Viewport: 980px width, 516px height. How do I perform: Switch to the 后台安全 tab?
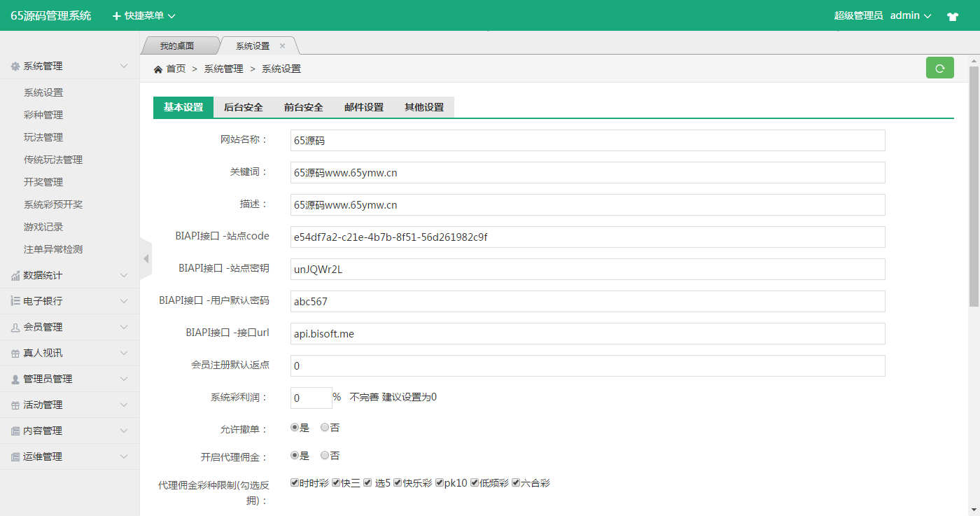244,107
